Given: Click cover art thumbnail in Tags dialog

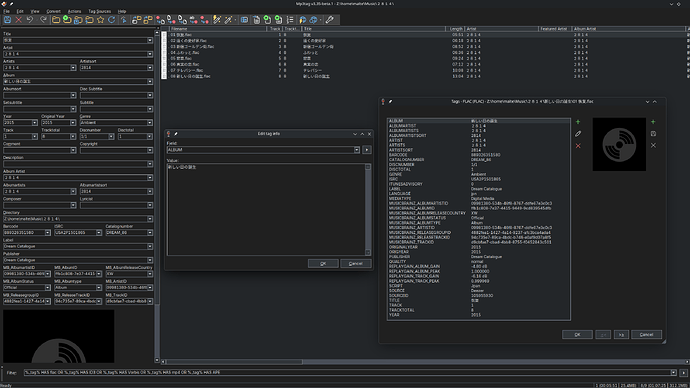Looking at the screenshot, I should click(x=619, y=144).
